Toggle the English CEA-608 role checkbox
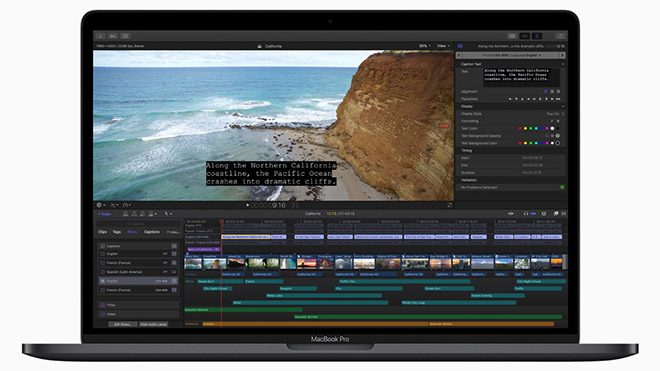The width and height of the screenshot is (660, 371). click(x=102, y=281)
